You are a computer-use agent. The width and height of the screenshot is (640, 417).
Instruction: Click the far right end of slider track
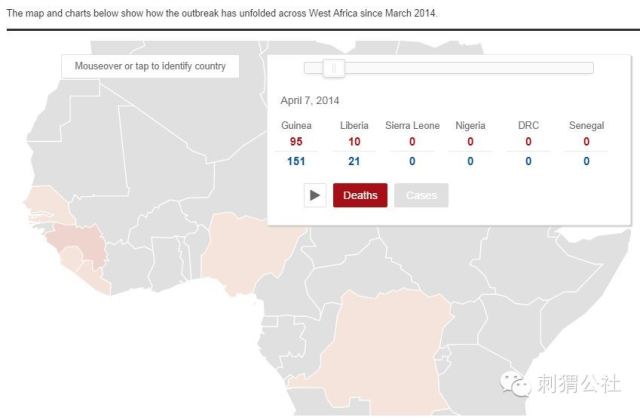tap(590, 68)
